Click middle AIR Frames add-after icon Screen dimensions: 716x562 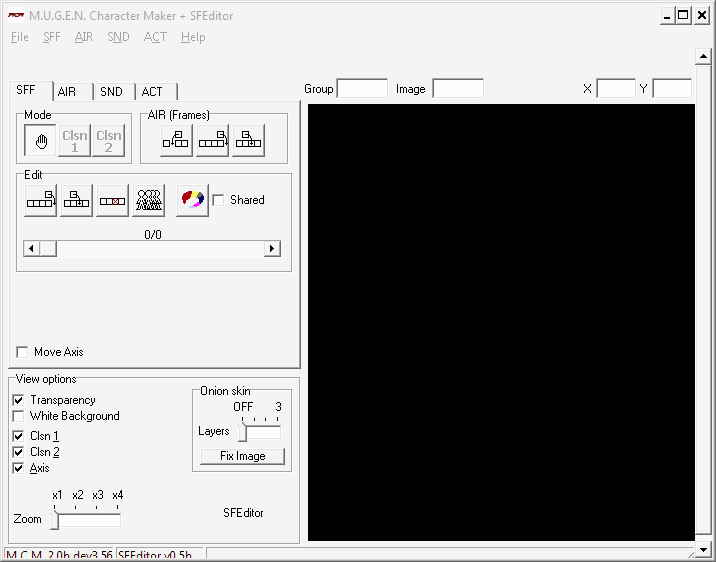coord(212,141)
